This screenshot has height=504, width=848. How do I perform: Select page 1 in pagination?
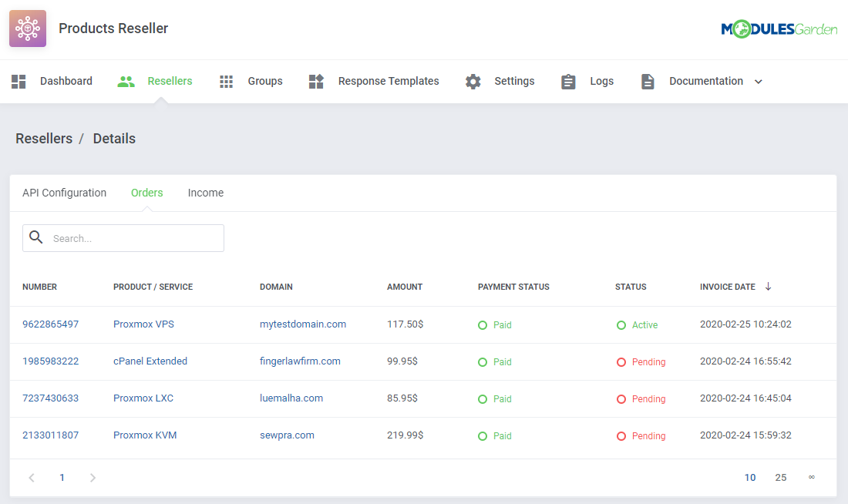pyautogui.click(x=62, y=478)
